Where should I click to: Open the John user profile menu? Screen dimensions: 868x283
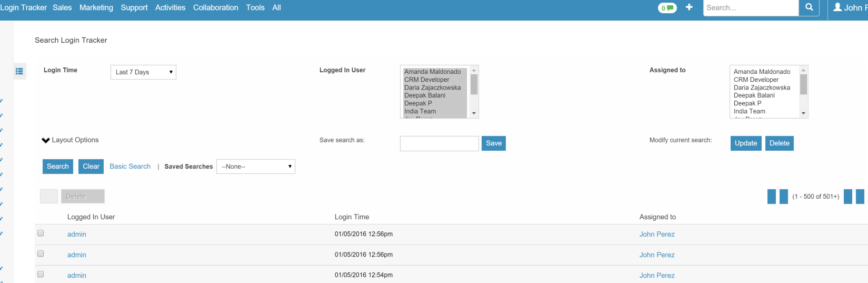[850, 8]
